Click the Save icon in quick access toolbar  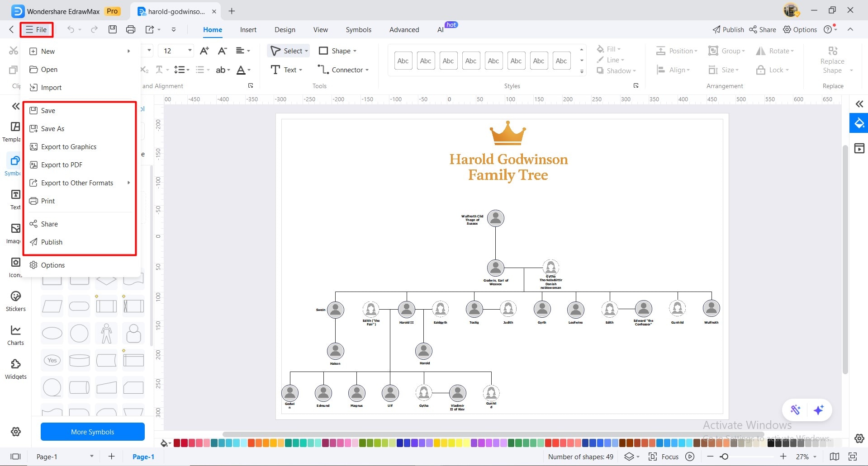[x=112, y=29]
